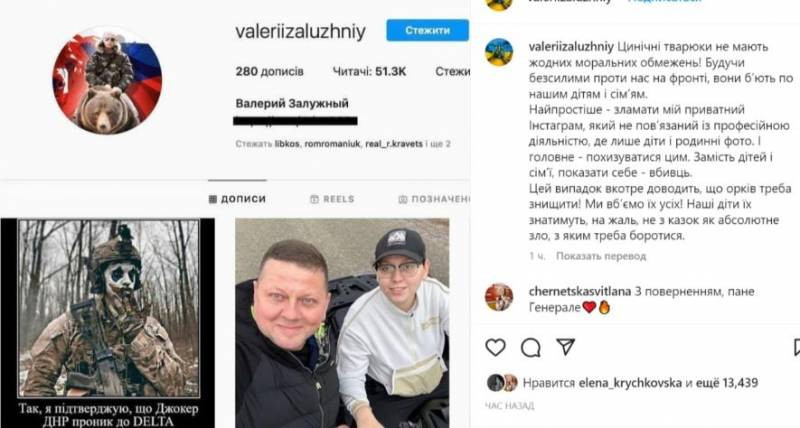Save post using bookmark icon

tap(796, 347)
